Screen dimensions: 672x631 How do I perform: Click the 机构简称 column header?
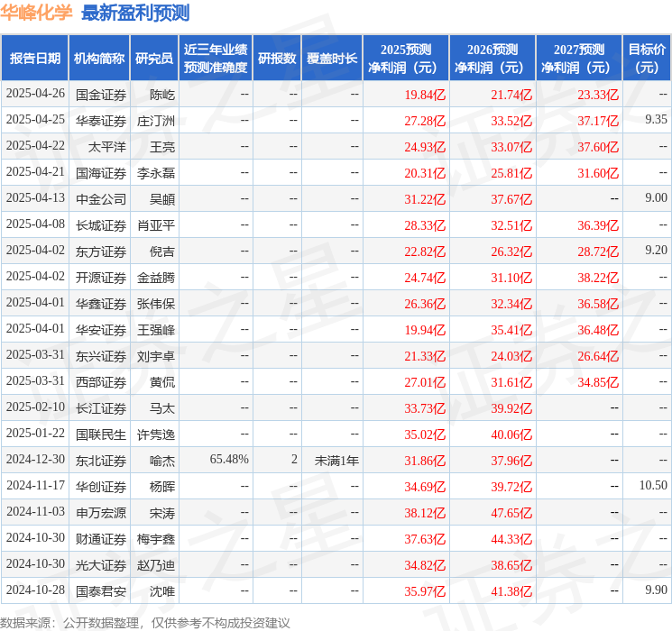[x=99, y=59]
